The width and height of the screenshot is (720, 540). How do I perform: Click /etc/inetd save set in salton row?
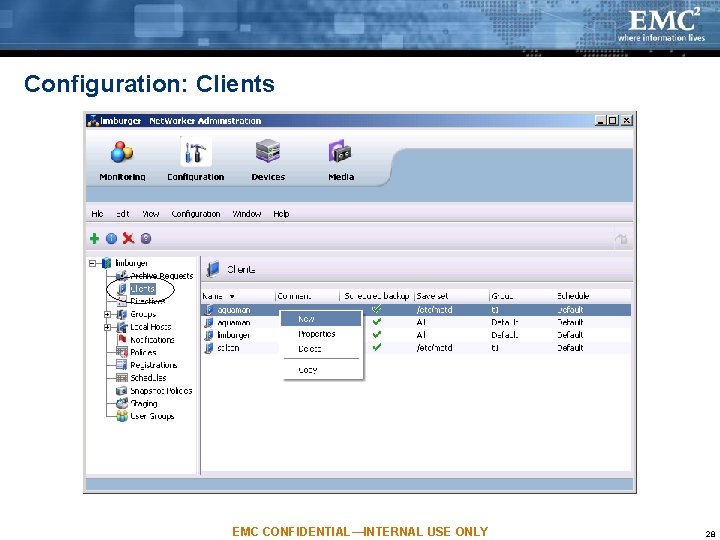tap(434, 348)
